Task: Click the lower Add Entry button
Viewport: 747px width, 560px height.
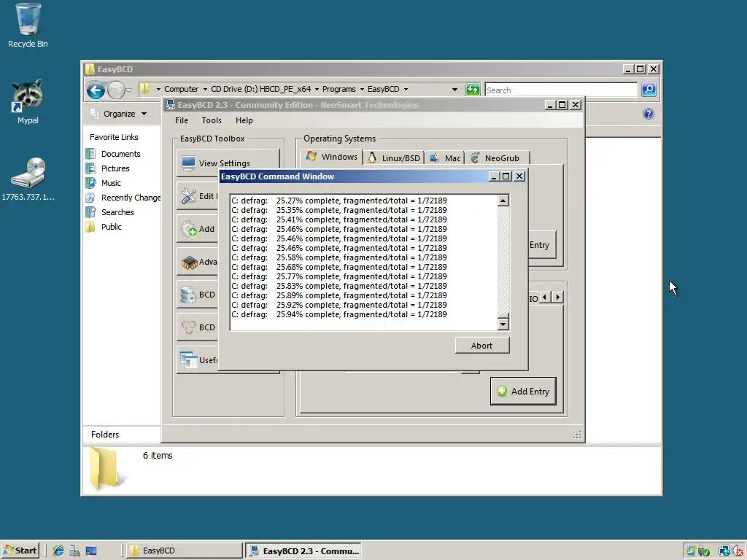Action: (522, 392)
